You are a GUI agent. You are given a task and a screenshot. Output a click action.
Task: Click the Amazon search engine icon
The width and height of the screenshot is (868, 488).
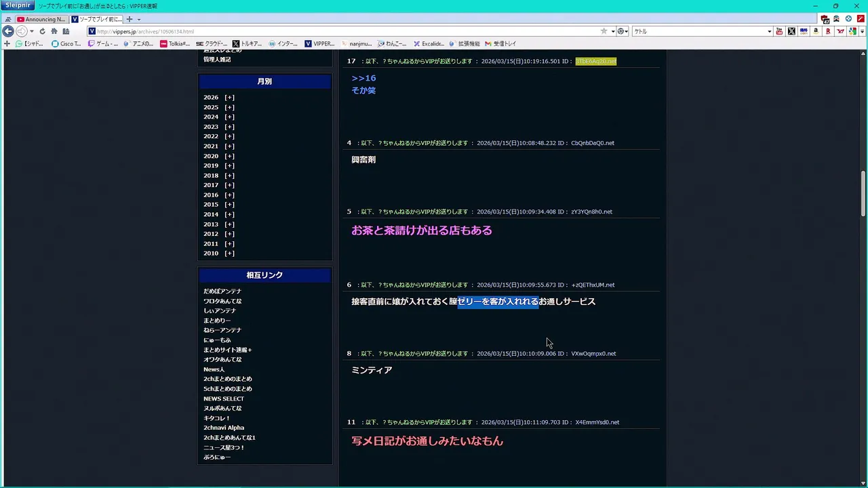pyautogui.click(x=816, y=31)
